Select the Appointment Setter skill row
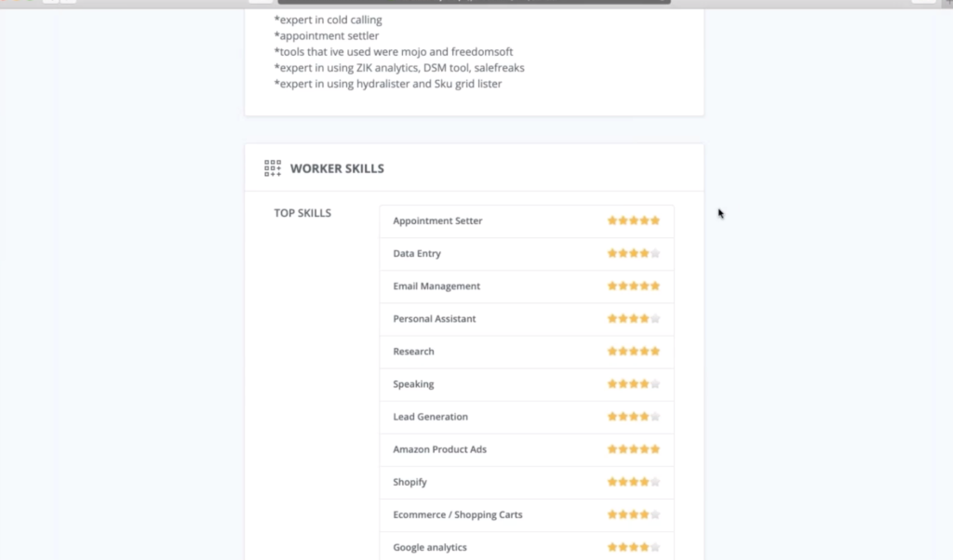 pyautogui.click(x=527, y=221)
